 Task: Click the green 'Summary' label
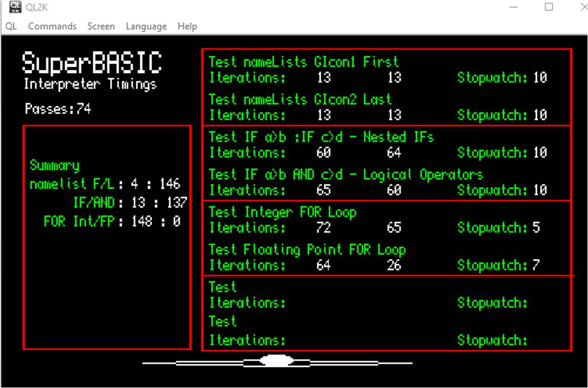tap(55, 165)
